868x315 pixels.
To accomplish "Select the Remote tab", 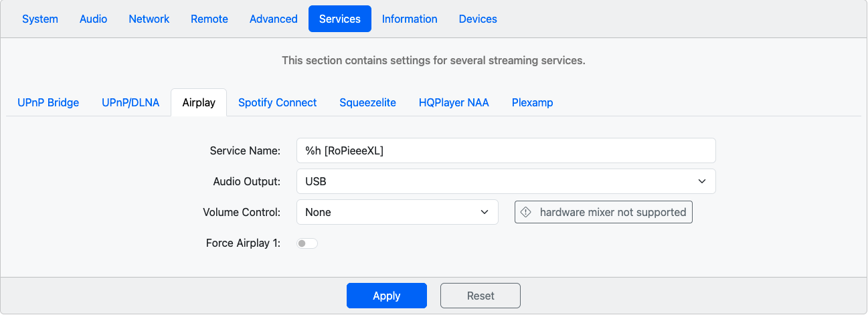I will coord(209,19).
